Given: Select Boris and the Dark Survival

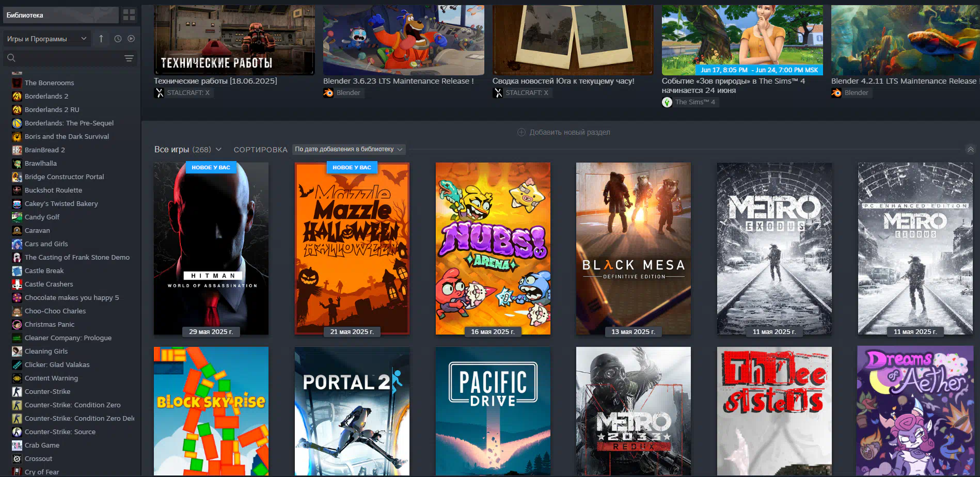Looking at the screenshot, I should (67, 136).
